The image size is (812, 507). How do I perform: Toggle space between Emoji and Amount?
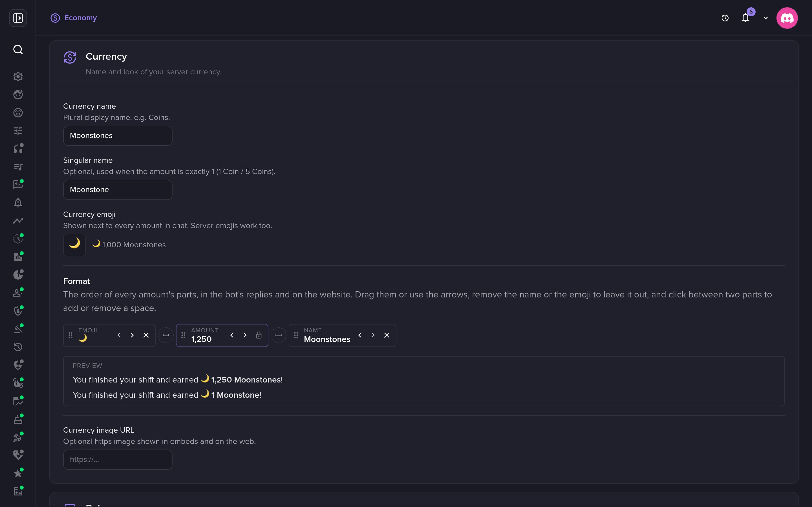pos(166,335)
